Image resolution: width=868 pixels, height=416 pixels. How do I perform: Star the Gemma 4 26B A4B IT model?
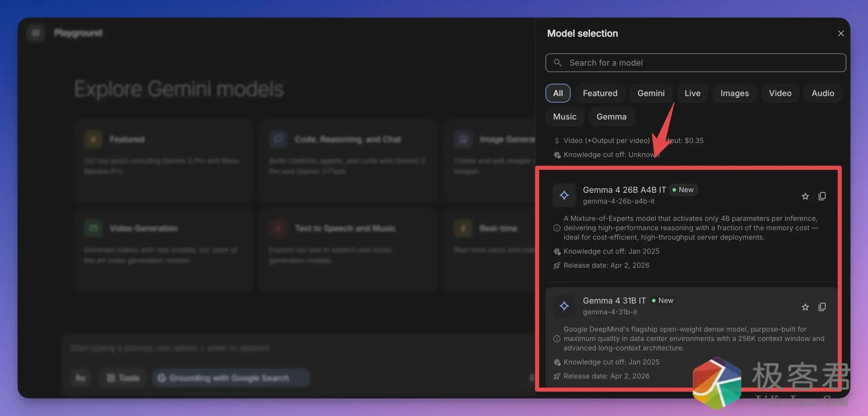(x=805, y=196)
